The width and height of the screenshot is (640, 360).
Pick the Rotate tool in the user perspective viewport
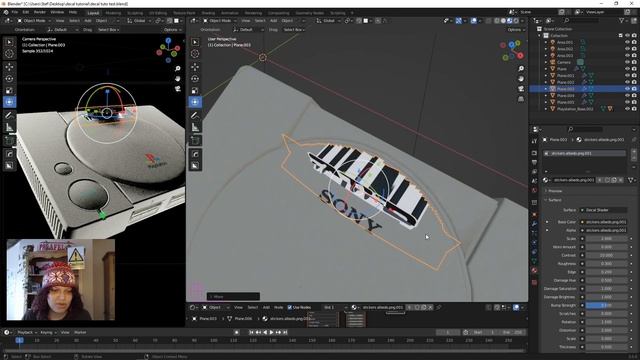tap(195, 78)
